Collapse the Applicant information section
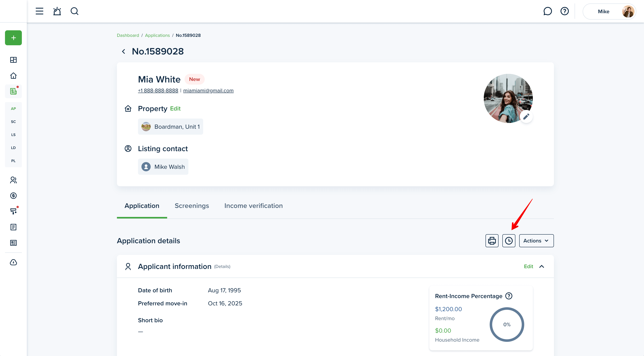 tap(541, 266)
